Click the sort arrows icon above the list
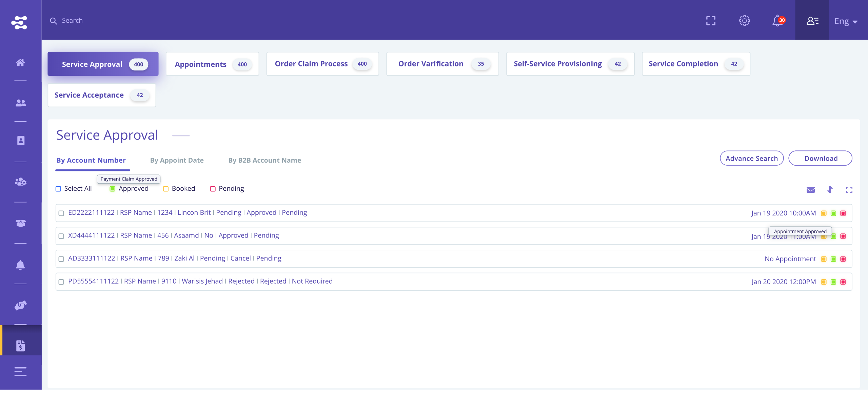Image resolution: width=868 pixels, height=393 pixels. pos(830,190)
